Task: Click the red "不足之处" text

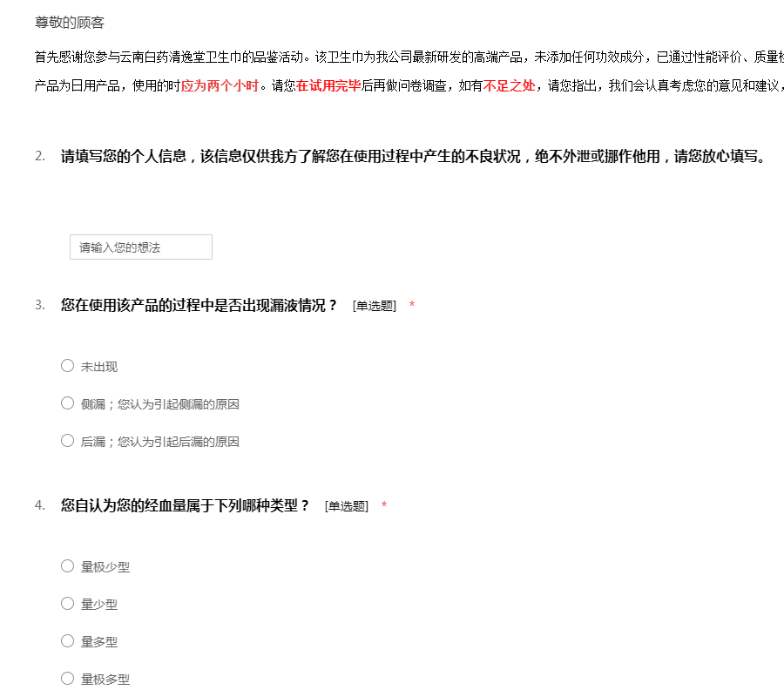Action: (x=509, y=86)
